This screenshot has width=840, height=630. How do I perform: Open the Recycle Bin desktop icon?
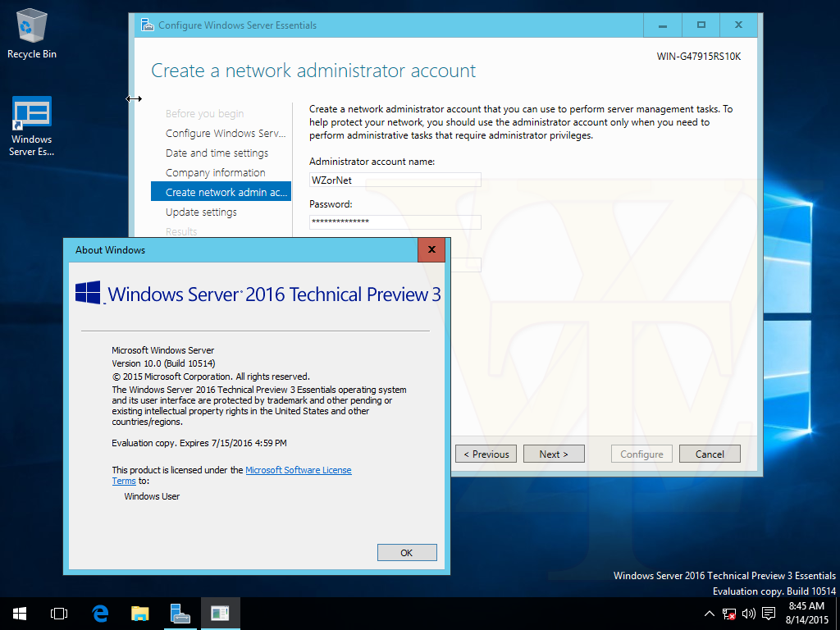pyautogui.click(x=32, y=33)
